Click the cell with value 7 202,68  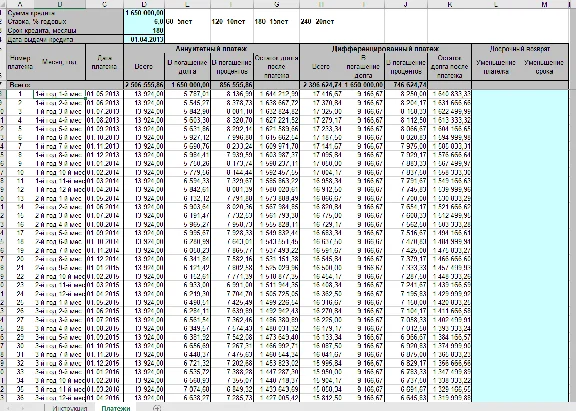(232, 363)
